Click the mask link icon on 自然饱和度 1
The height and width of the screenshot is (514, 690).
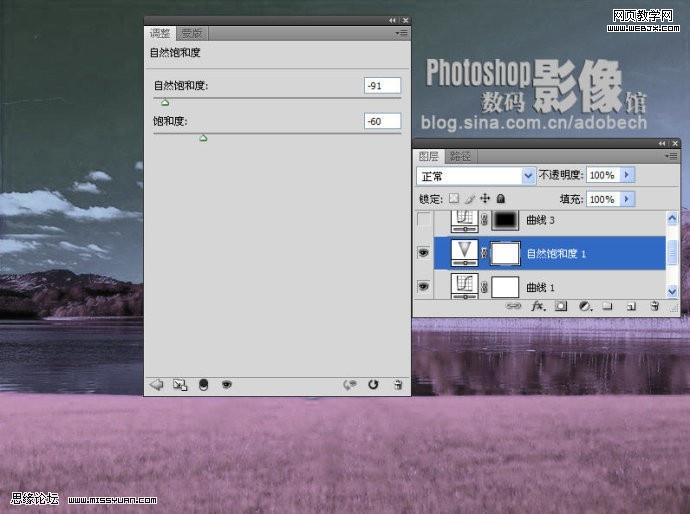[484, 253]
